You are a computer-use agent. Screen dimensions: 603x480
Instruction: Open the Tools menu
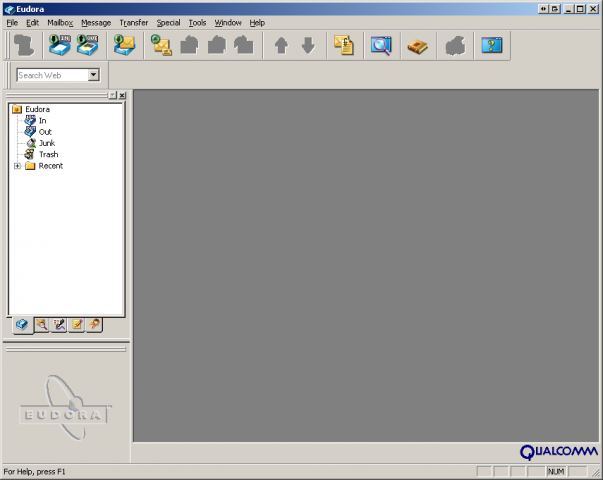[x=197, y=23]
